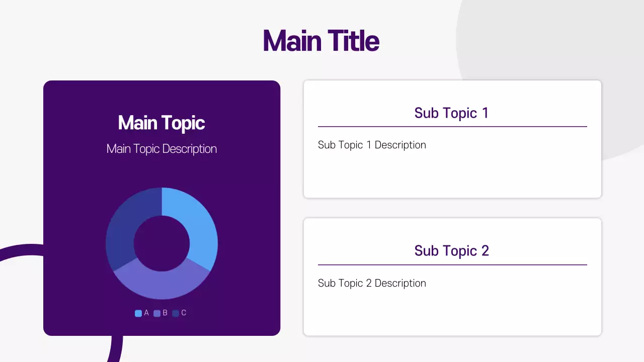The image size is (644, 362).
Task: Select the Main Topic heading
Action: pyautogui.click(x=162, y=123)
